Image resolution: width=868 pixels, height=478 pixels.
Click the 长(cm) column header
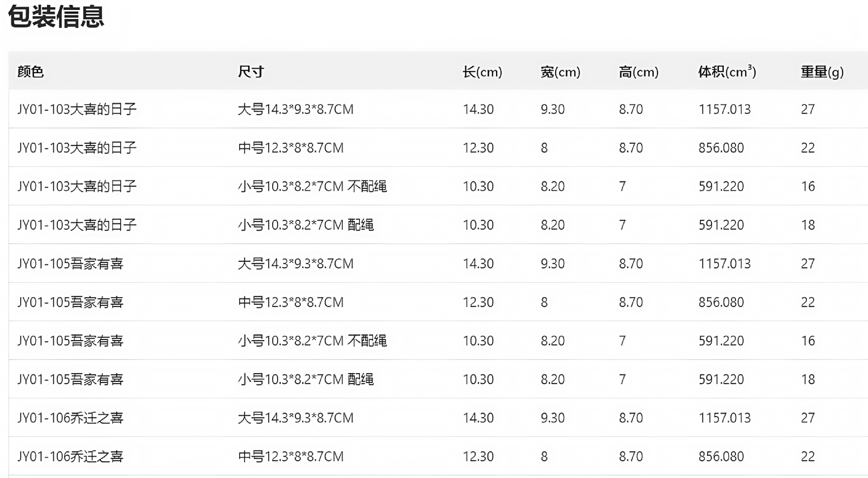(482, 71)
